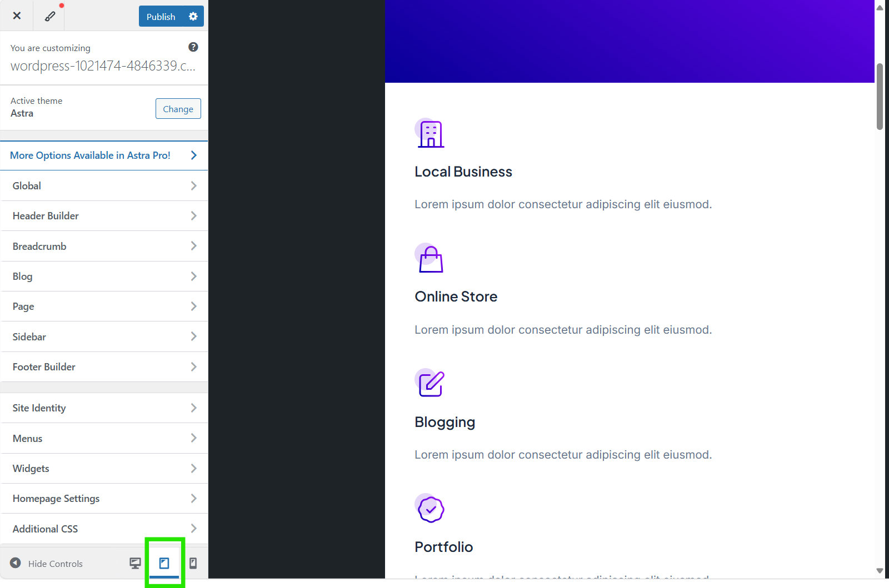Expand the Homepage Settings section

[x=104, y=498]
